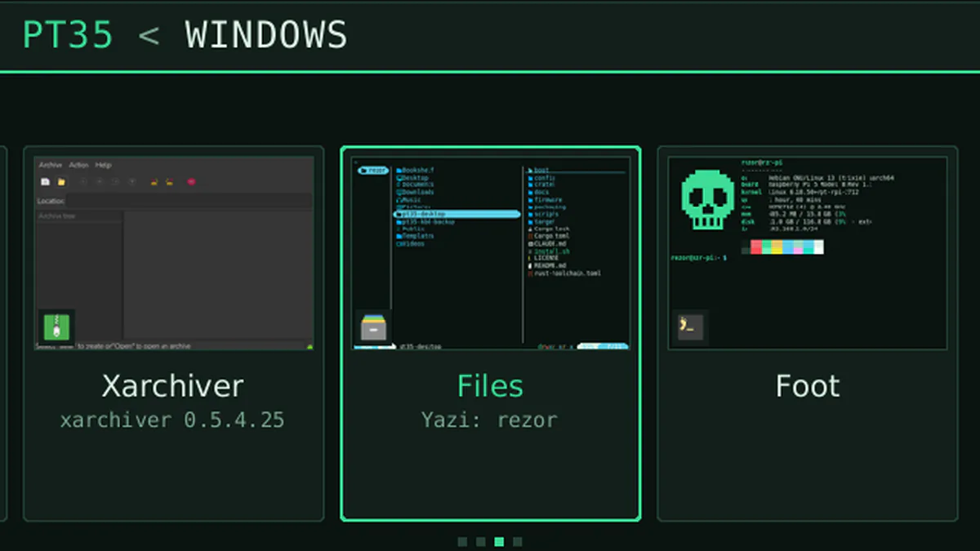Jump to the second page indicator dot
Viewport: 980px width, 551px height.
pos(481,541)
